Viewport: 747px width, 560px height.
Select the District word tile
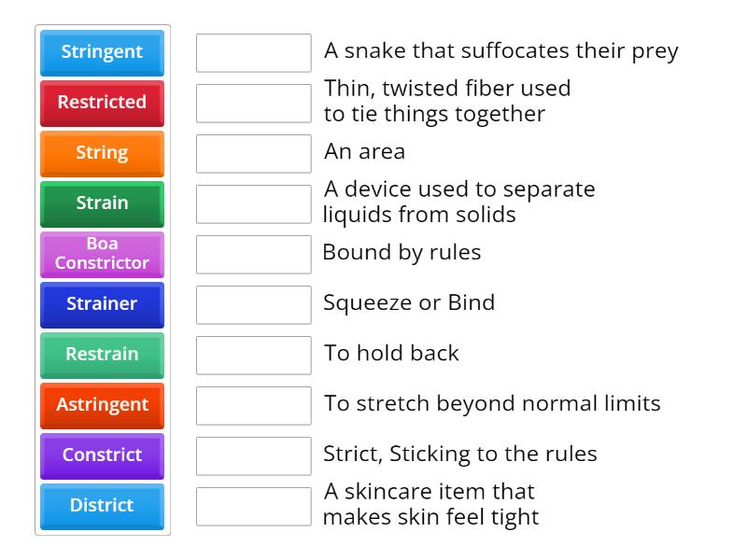click(x=102, y=507)
